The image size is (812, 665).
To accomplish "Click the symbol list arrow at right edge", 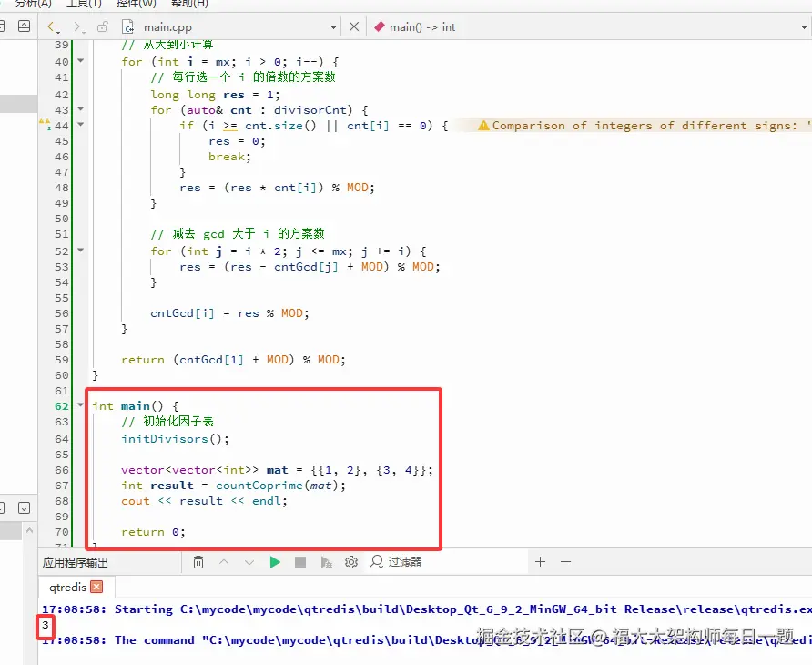I will (804, 27).
